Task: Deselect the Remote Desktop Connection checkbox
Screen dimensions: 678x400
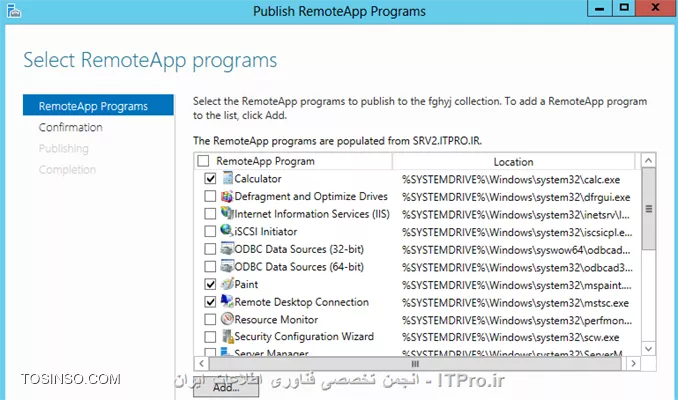Action: click(x=210, y=302)
